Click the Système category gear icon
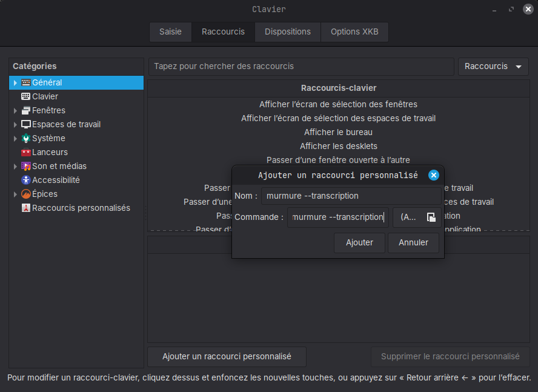 tap(25, 138)
